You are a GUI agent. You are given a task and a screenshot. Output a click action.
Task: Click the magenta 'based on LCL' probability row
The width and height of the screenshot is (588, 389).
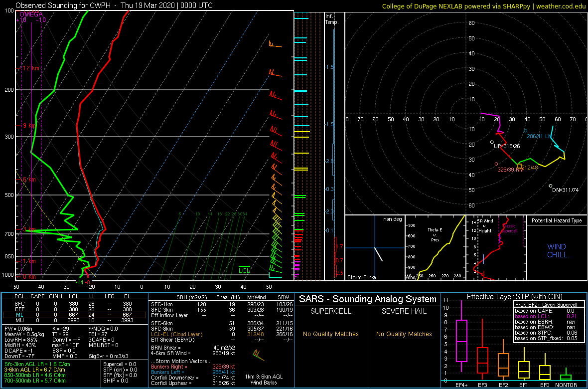[546, 317]
